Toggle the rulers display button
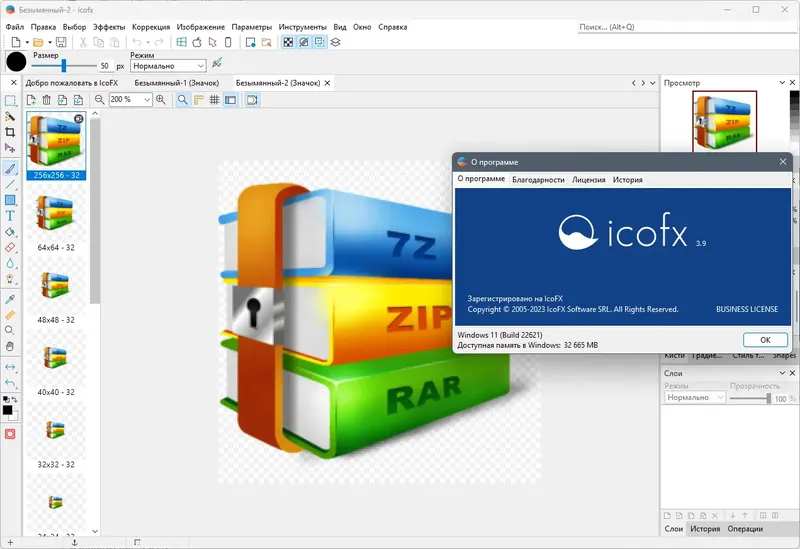 coord(198,100)
